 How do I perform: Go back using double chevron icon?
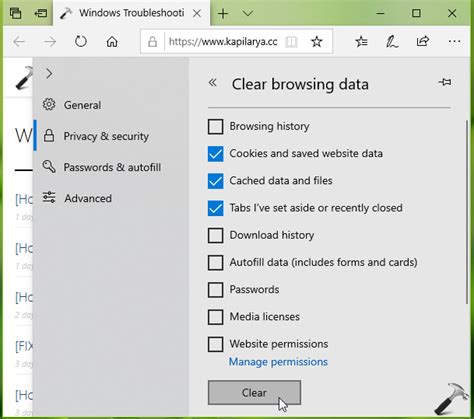coord(212,82)
